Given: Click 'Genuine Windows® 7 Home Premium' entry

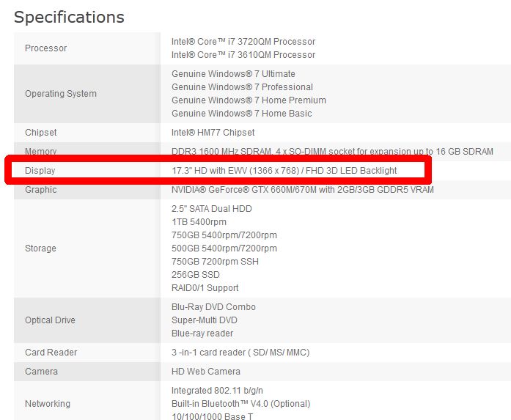Looking at the screenshot, I should pos(249,100).
